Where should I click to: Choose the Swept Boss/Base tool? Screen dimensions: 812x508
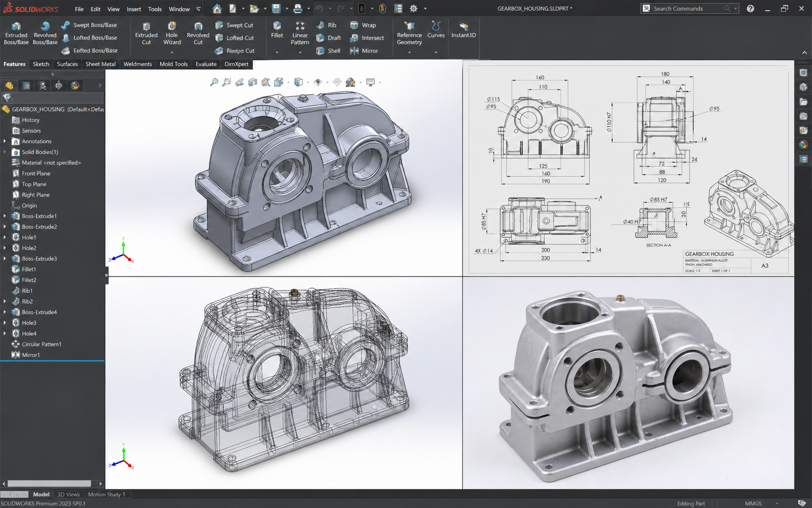89,25
